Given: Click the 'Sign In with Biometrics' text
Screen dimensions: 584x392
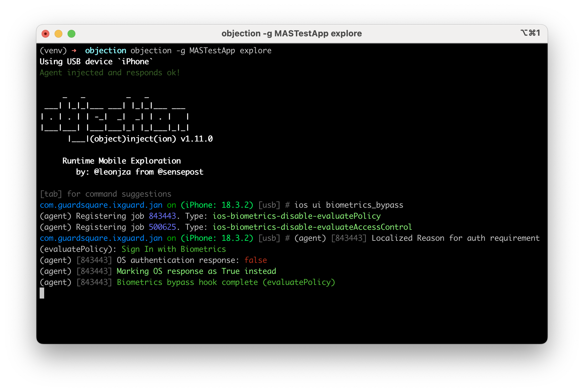Looking at the screenshot, I should 173,249.
